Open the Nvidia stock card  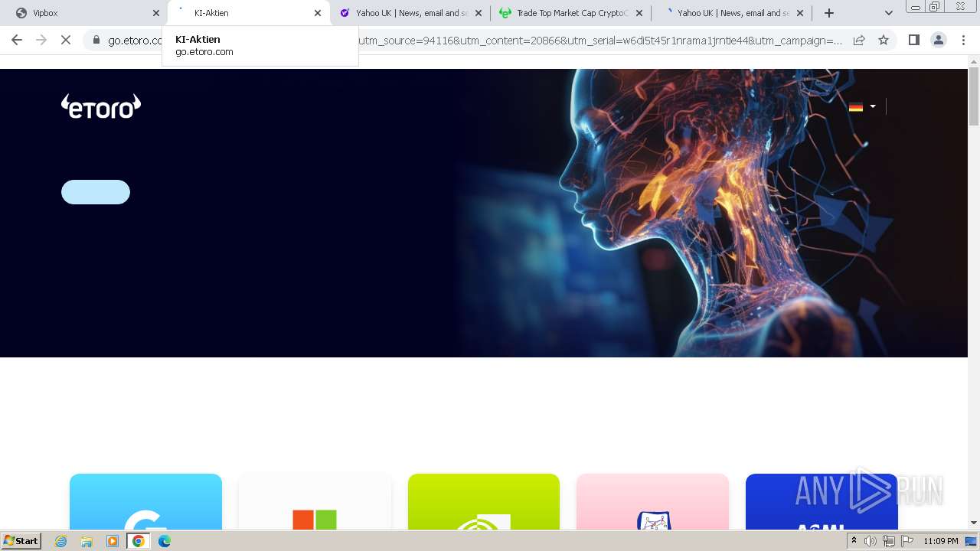(484, 501)
